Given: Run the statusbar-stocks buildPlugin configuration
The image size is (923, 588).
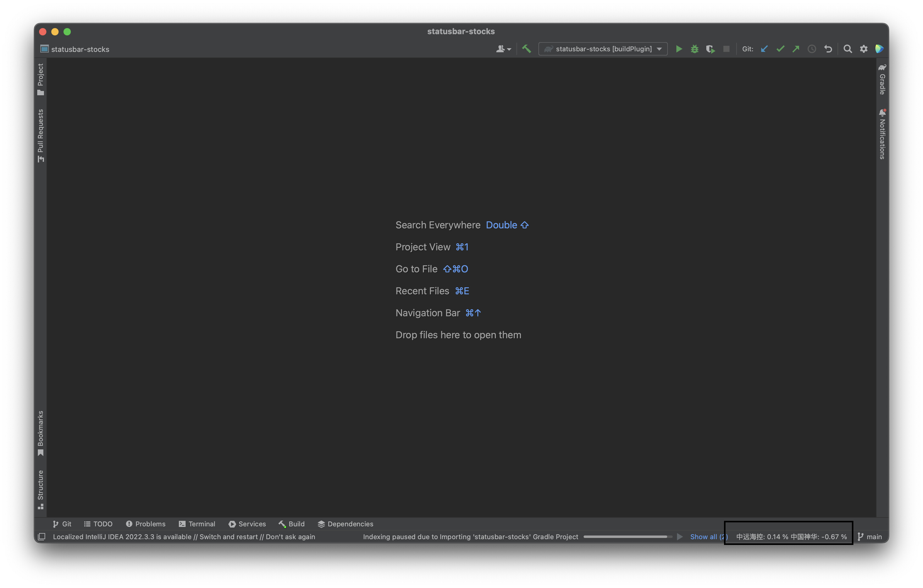Looking at the screenshot, I should [679, 49].
